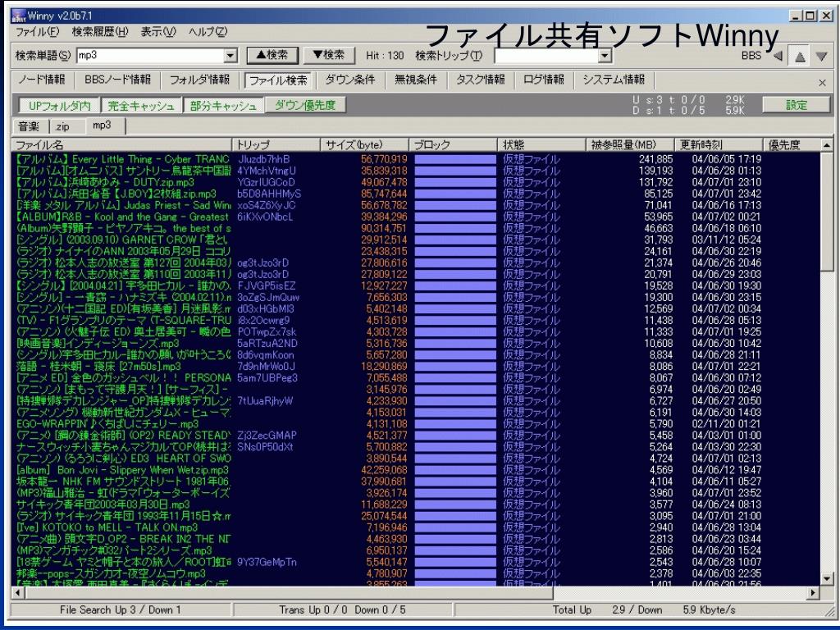Select file "[アルバム]浜崎あゆみ - DUTY.zip.mp3"
The height and width of the screenshot is (630, 840).
[106, 182]
